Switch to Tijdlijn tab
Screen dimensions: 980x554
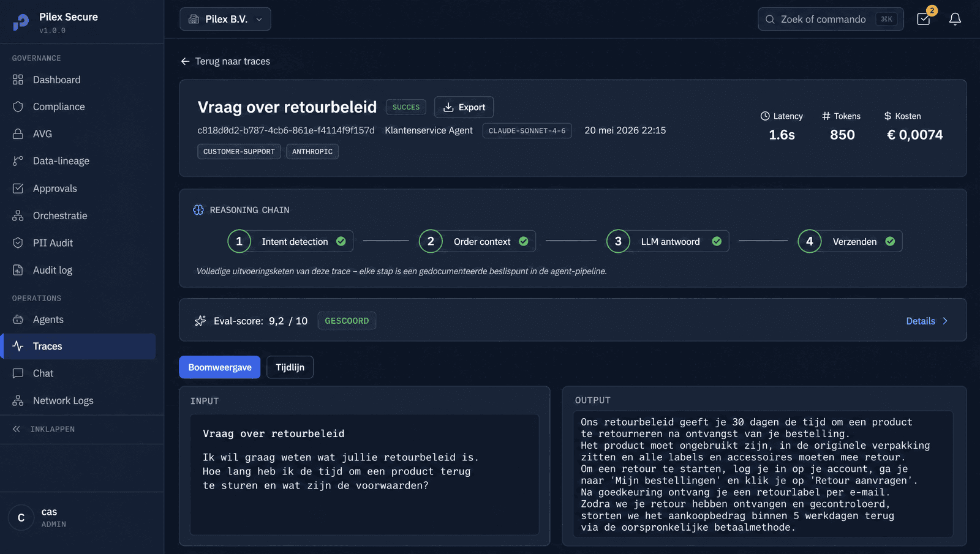click(290, 367)
